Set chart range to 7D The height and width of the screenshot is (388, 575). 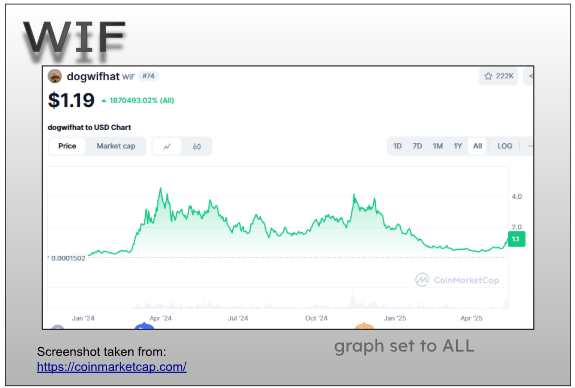click(x=417, y=146)
